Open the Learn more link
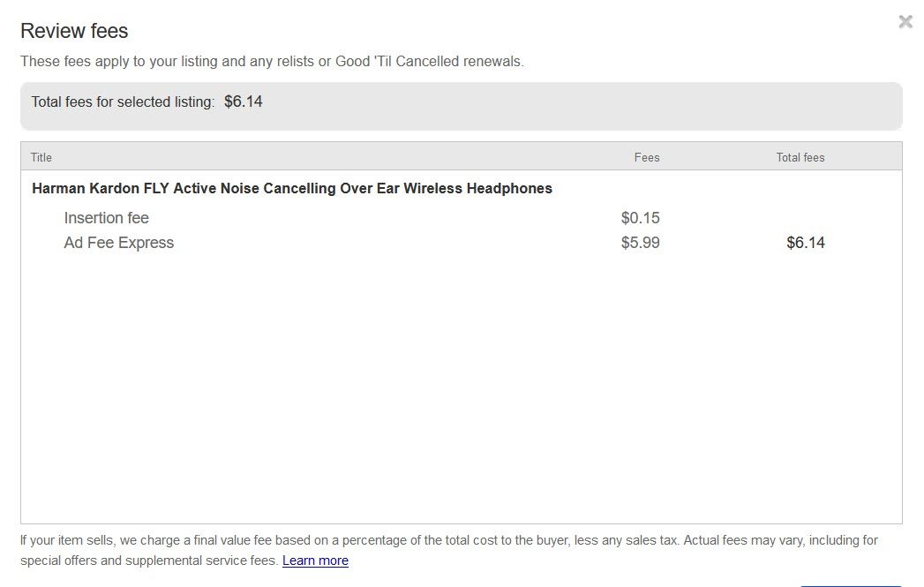This screenshot has height=587, width=924. click(x=315, y=561)
